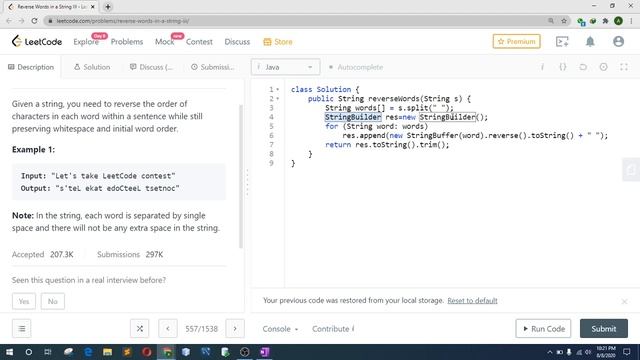This screenshot has width=640, height=360.
Task: Go to the previous problem arrow
Action: tap(168, 329)
